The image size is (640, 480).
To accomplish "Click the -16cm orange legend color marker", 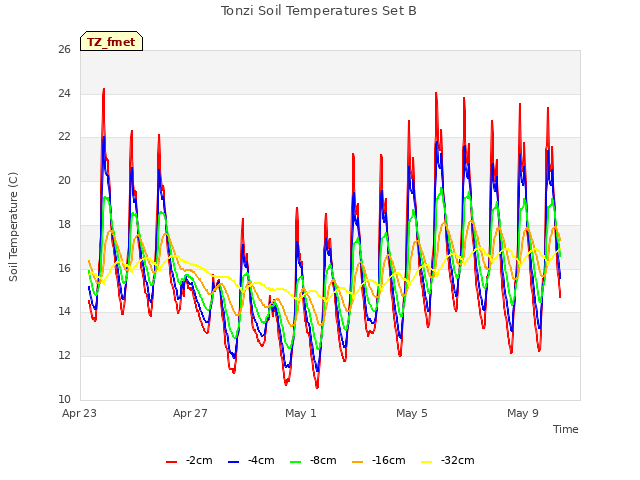I will tap(358, 462).
